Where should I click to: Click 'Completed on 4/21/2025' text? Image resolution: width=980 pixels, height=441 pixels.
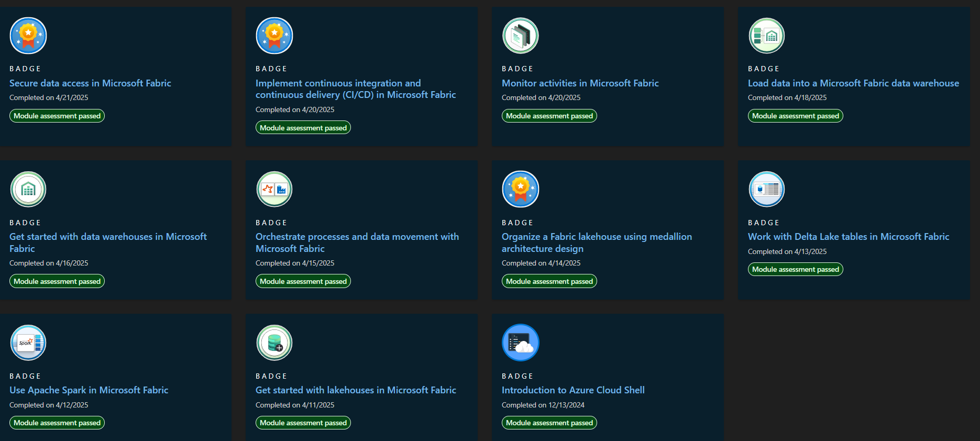click(49, 97)
